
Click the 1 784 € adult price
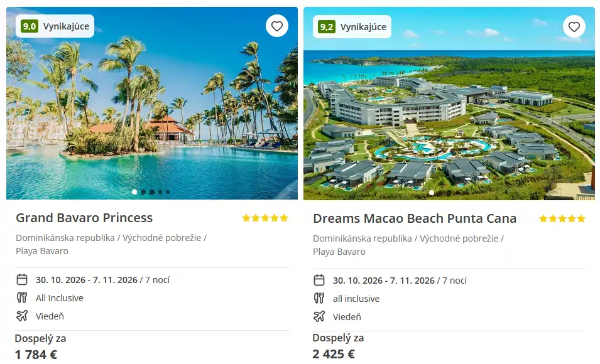coord(36,355)
